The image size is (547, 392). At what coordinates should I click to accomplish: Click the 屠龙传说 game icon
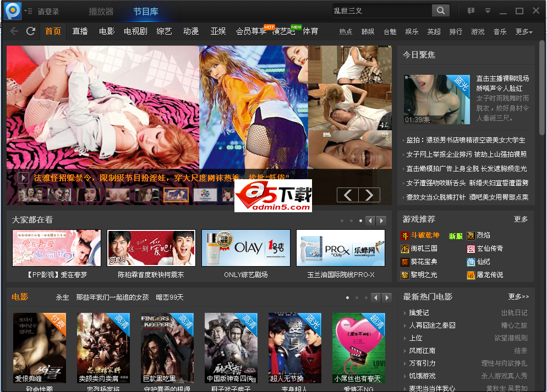click(471, 274)
